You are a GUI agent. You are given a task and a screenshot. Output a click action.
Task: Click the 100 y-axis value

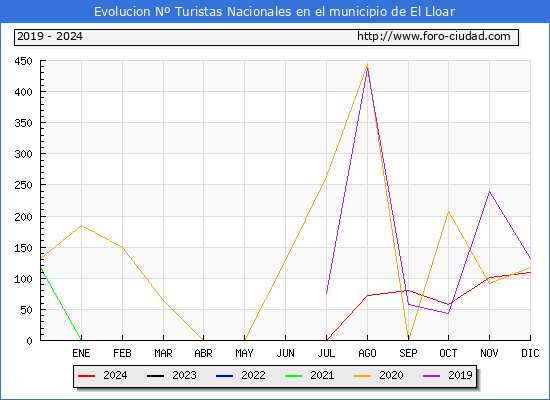pos(24,279)
